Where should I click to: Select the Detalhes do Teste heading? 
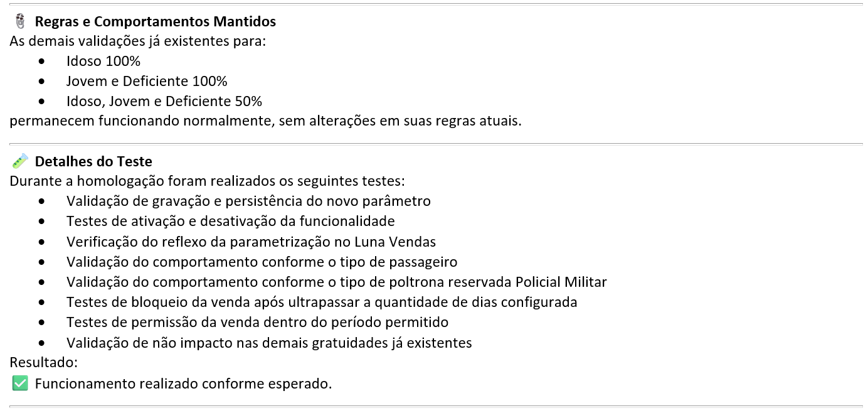[x=93, y=161]
